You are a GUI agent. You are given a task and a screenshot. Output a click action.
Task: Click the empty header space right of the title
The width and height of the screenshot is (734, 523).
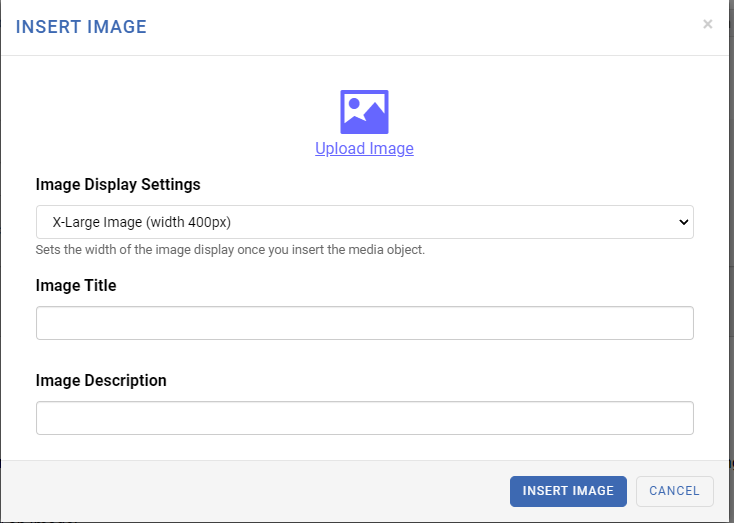point(421,27)
